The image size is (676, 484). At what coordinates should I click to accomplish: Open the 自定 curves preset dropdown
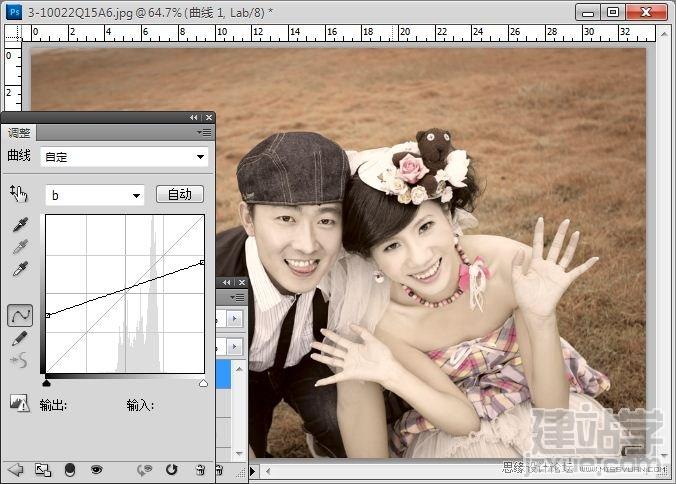pyautogui.click(x=124, y=157)
